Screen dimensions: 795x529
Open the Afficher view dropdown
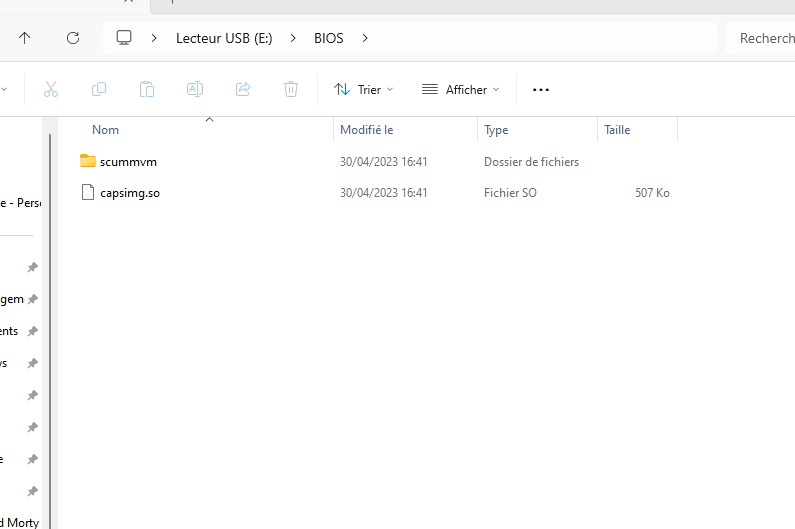point(460,89)
